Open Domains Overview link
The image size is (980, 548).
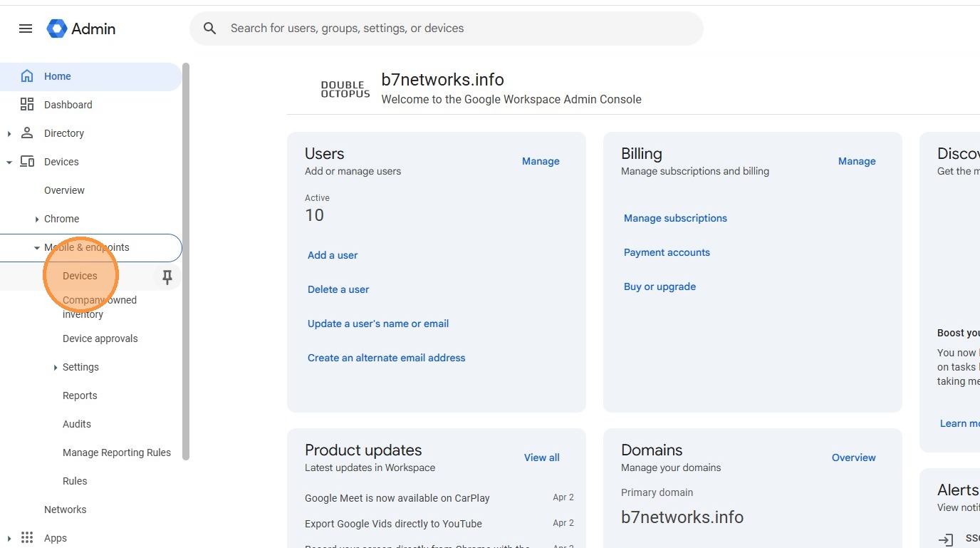tap(854, 457)
